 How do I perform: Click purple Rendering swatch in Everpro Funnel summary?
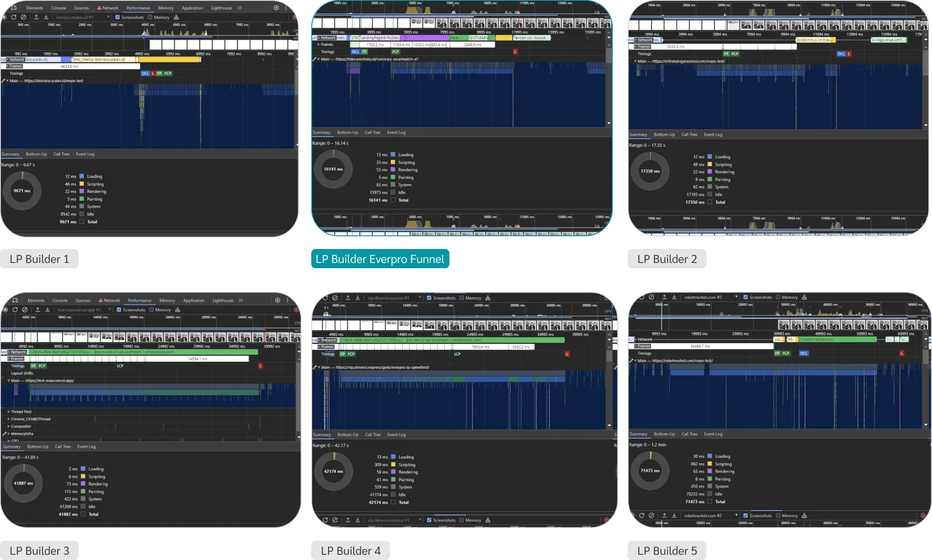(393, 169)
